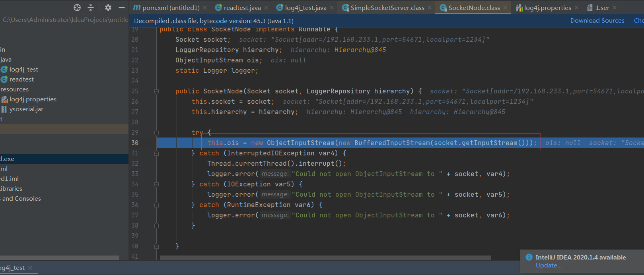Click the locate/scroll-from-source crosshair icon
This screenshot has width=644, height=275.
tap(77, 8)
